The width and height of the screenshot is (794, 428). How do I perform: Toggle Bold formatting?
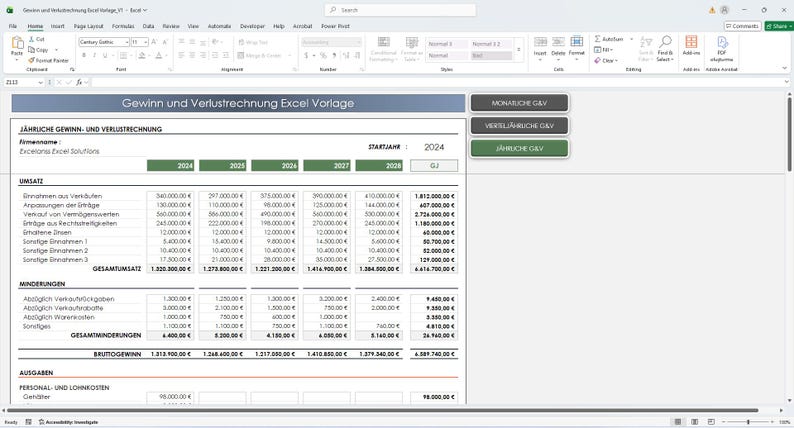pos(84,55)
